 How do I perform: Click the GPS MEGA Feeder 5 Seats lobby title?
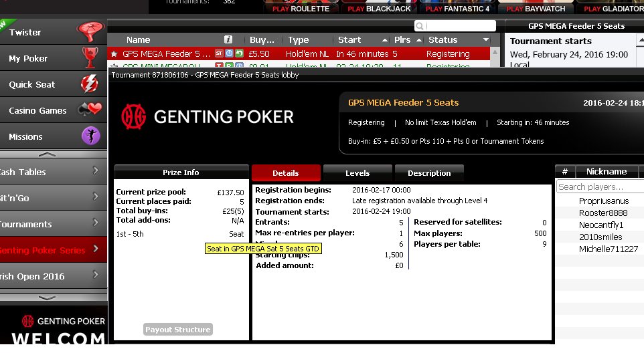[403, 102]
